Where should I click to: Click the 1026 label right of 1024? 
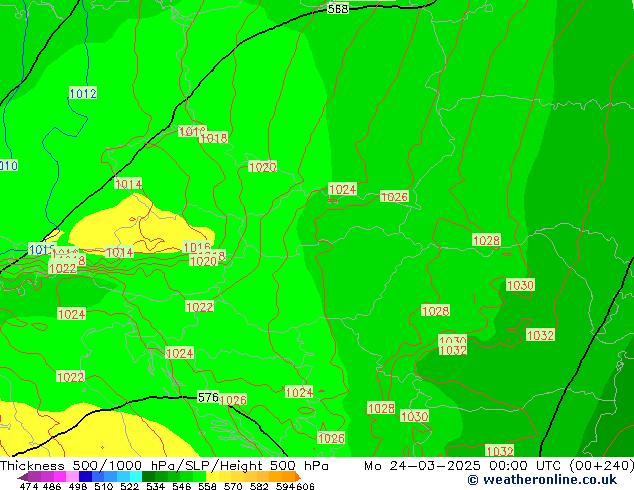(x=394, y=196)
